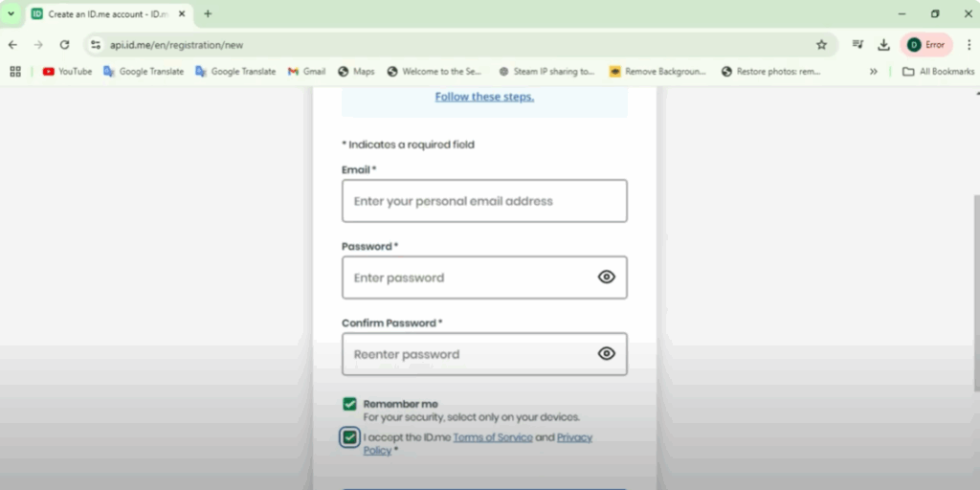Open second Google Translate bookmark
The image size is (980, 490).
coord(235,71)
